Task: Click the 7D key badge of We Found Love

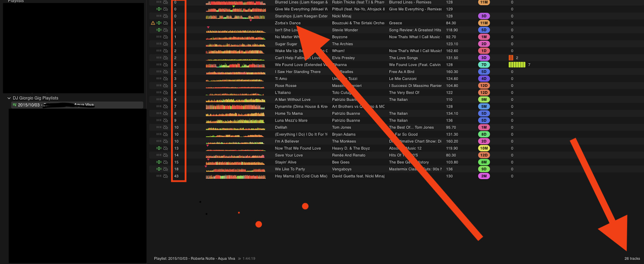Action: pyautogui.click(x=484, y=65)
